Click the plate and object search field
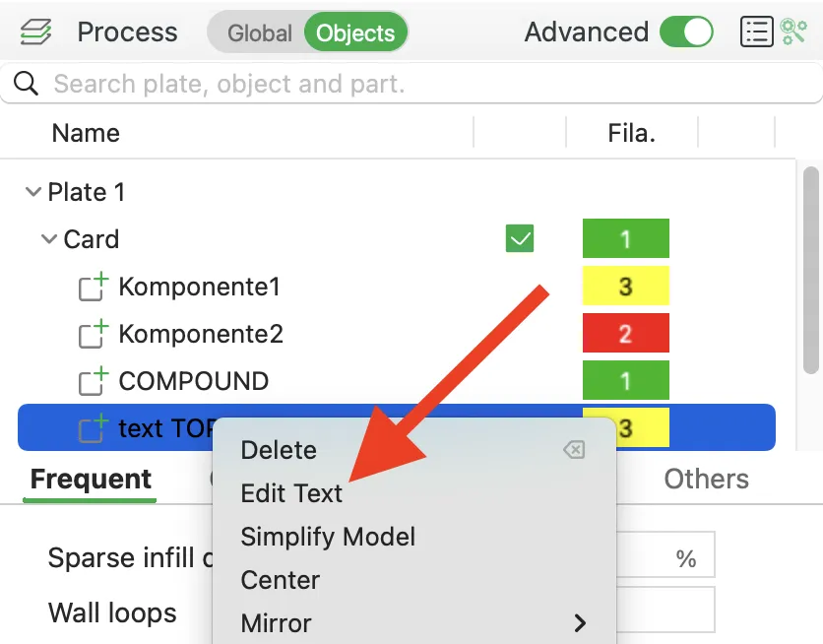The image size is (823, 644). [411, 84]
